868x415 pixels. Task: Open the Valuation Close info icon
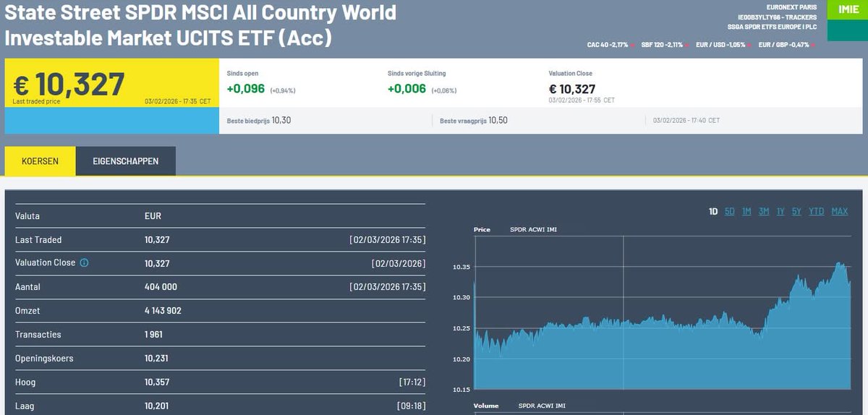click(x=84, y=263)
